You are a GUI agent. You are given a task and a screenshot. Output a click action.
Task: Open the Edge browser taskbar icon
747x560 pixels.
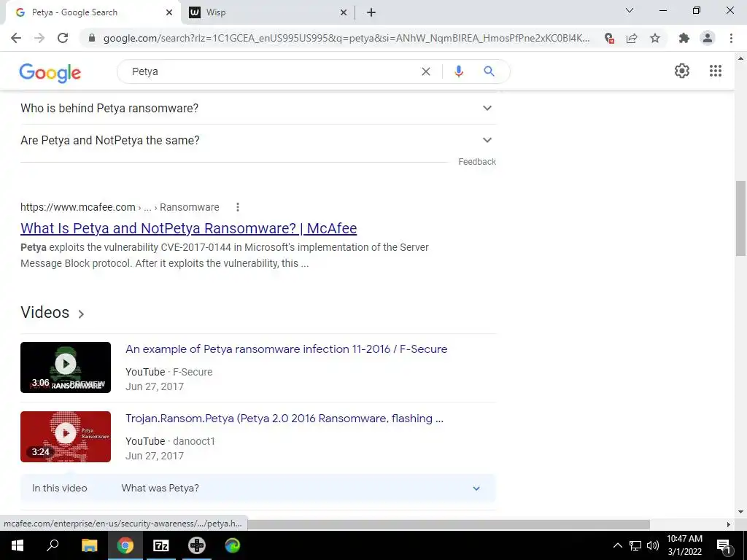[233, 545]
